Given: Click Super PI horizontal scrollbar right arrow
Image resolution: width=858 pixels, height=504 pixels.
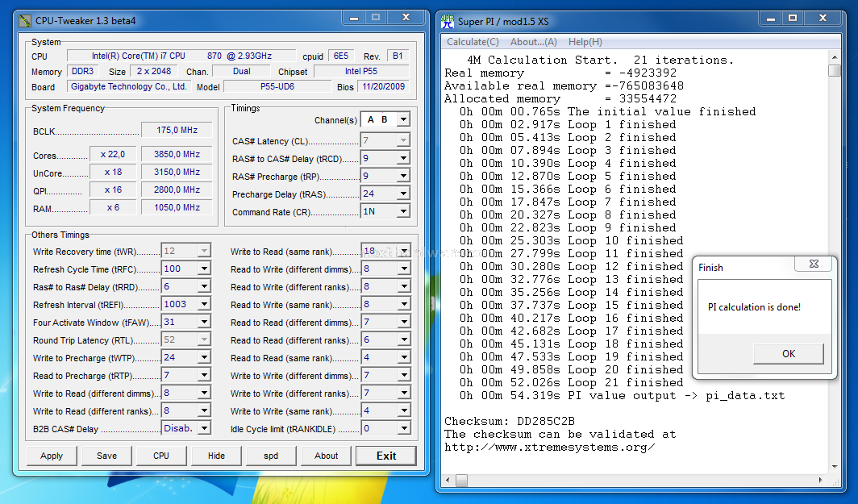Looking at the screenshot, I should tap(820, 481).
